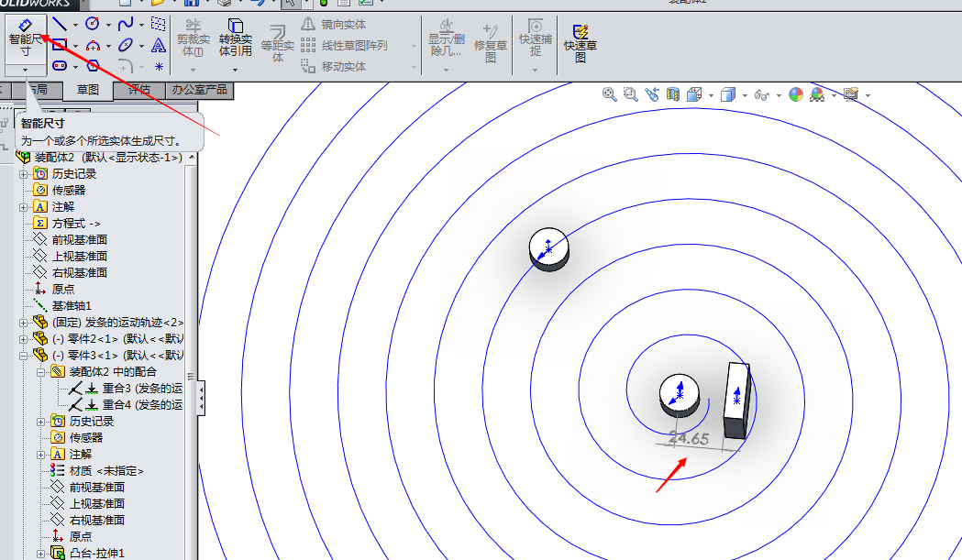The height and width of the screenshot is (560, 962).
Task: Click Zoom to Fit in view toolbar
Action: point(609,94)
